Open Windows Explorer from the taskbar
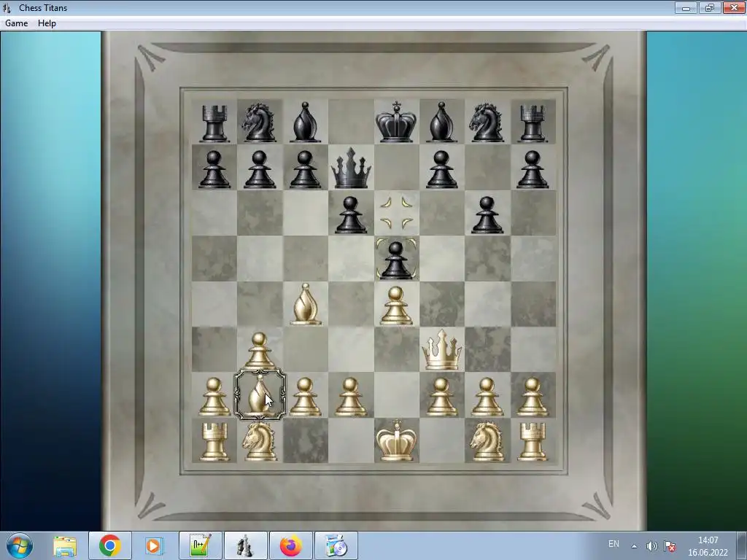 [x=65, y=545]
